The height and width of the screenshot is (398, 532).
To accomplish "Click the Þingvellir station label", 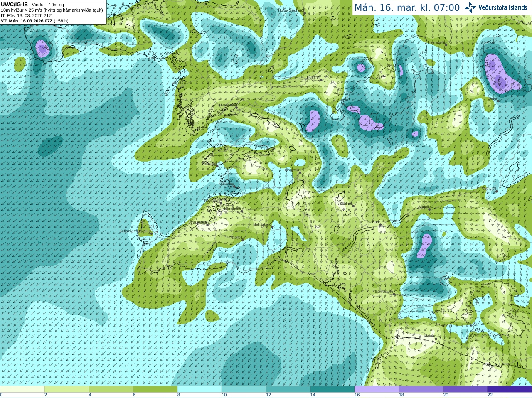I will click(291, 170).
